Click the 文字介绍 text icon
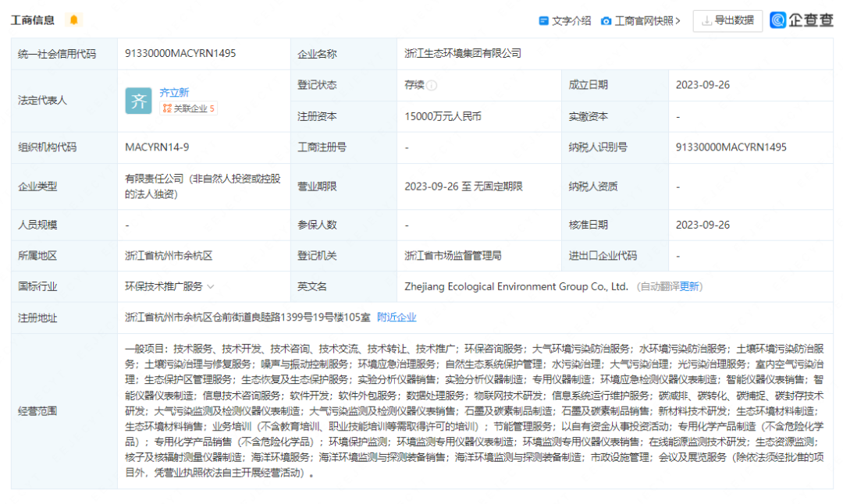This screenshot has width=843, height=504. coord(544,21)
